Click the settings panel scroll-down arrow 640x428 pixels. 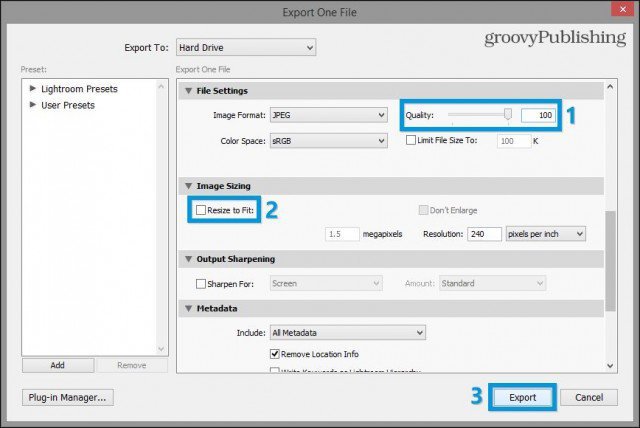pos(610,366)
